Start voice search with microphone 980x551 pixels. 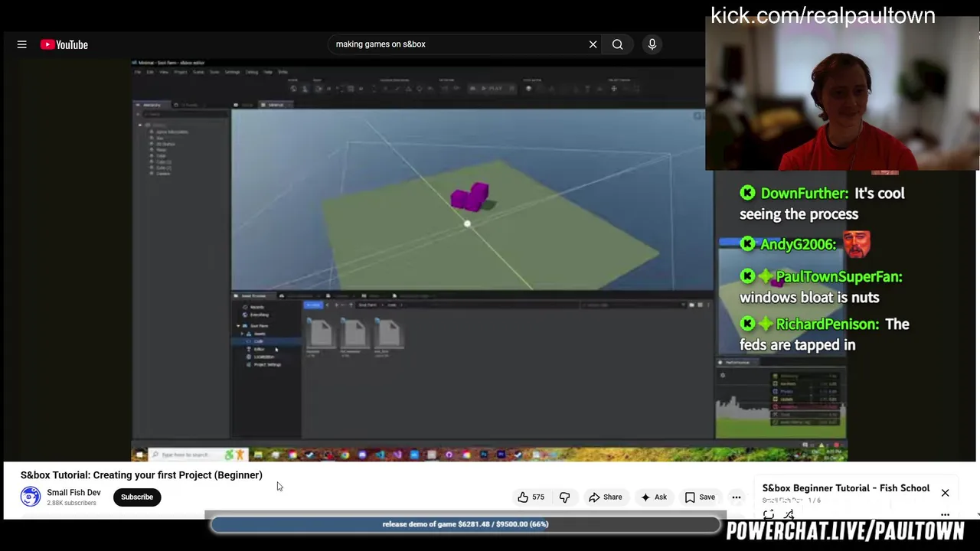652,44
